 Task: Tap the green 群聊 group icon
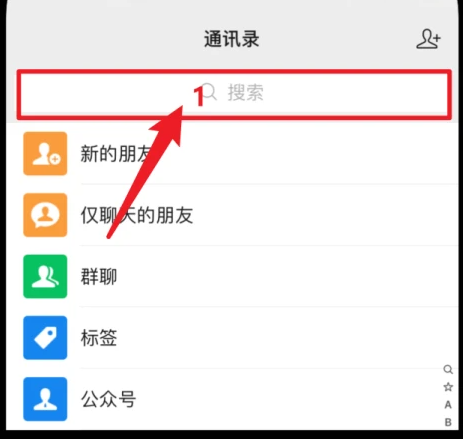pos(45,276)
